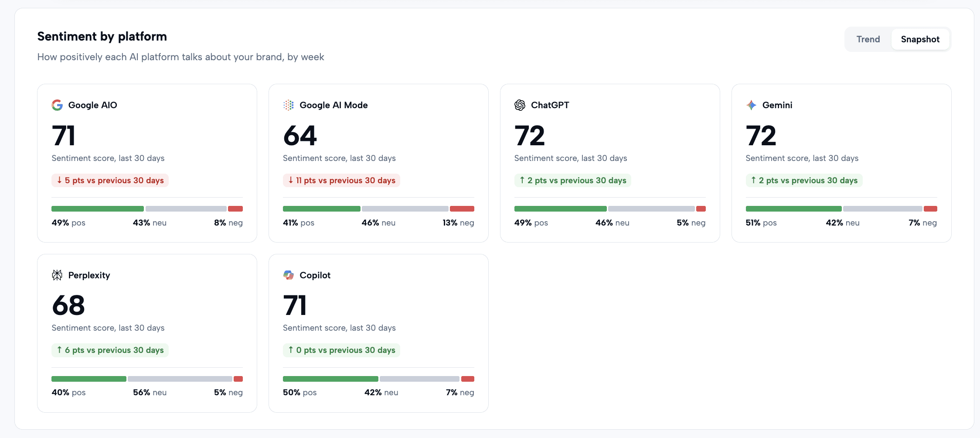Click red negative bar in Google AI Mode card
Viewport: 980px width, 438px height.
point(462,209)
